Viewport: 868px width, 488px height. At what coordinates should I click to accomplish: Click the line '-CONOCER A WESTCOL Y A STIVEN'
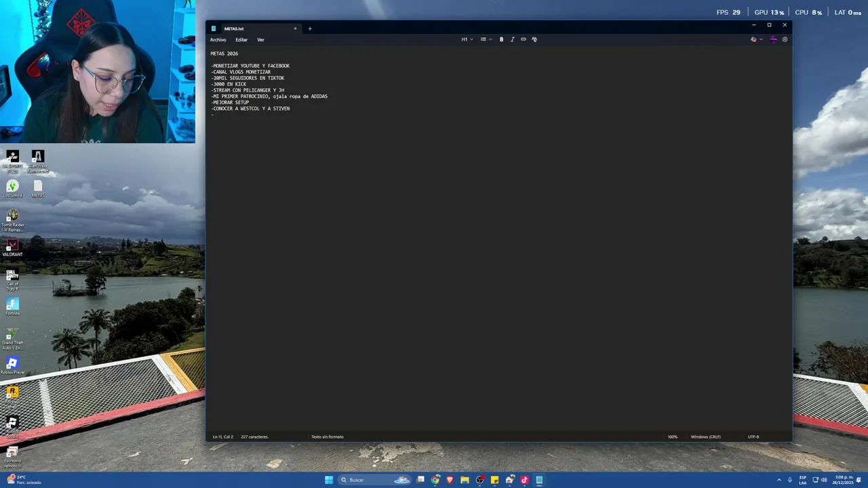point(250,108)
